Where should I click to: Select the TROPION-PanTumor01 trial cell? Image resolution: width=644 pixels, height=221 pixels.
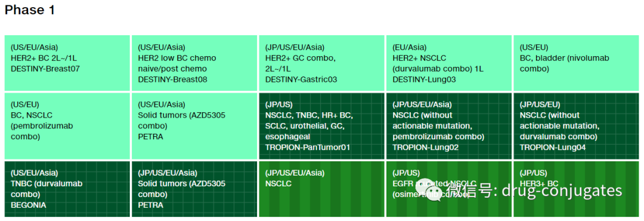point(321,126)
